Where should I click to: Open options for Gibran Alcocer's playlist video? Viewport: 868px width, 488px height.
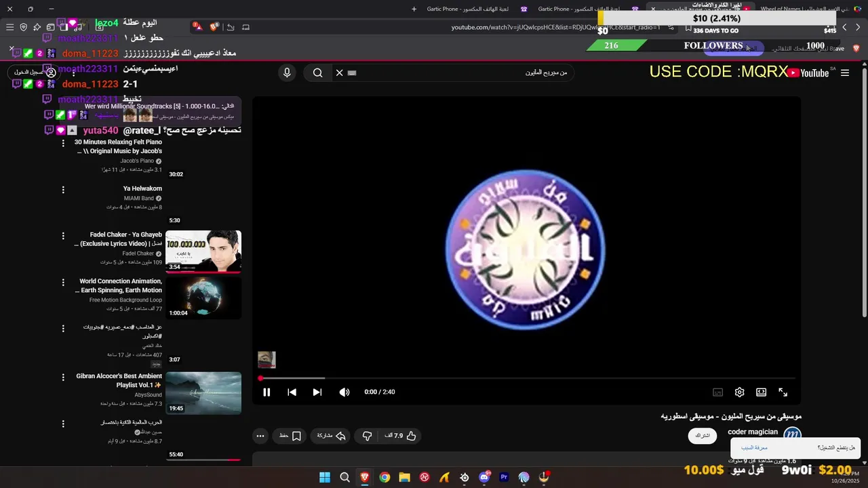click(x=63, y=377)
